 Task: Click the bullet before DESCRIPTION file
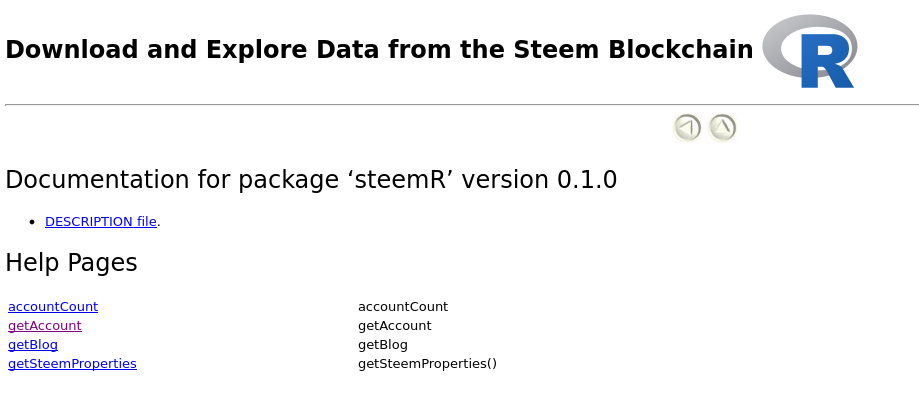pos(33,222)
